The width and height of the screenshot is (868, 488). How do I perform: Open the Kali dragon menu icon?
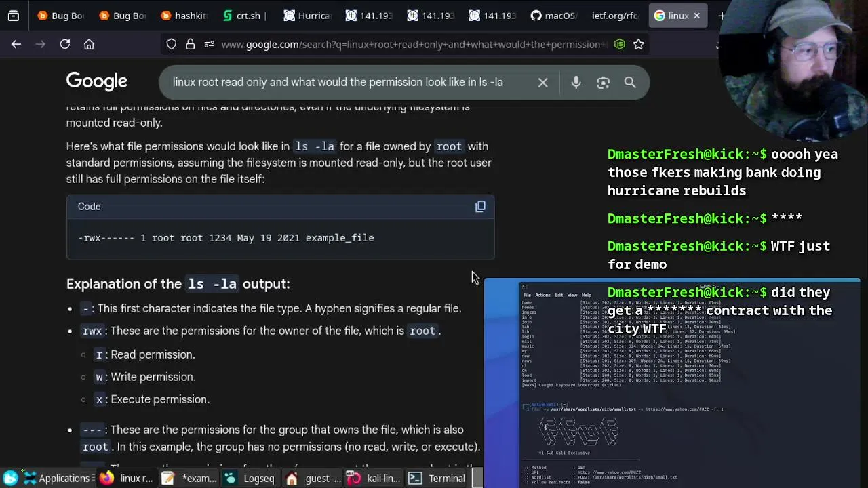[10, 478]
